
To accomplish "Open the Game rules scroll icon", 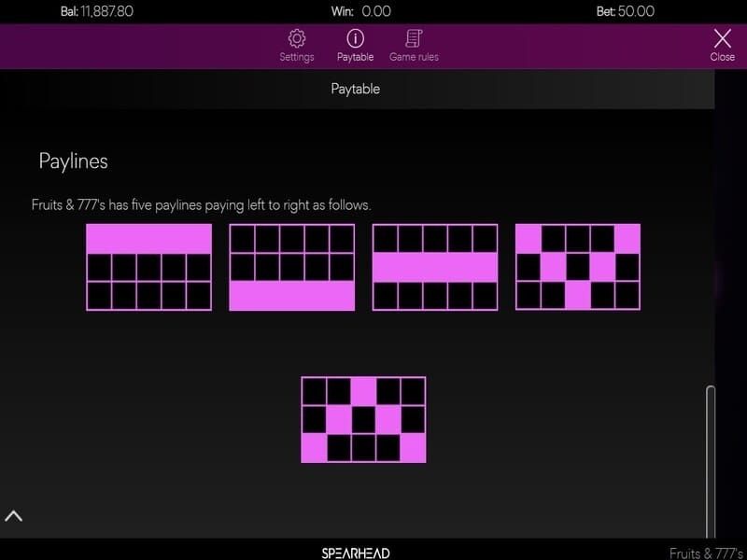I will (414, 38).
